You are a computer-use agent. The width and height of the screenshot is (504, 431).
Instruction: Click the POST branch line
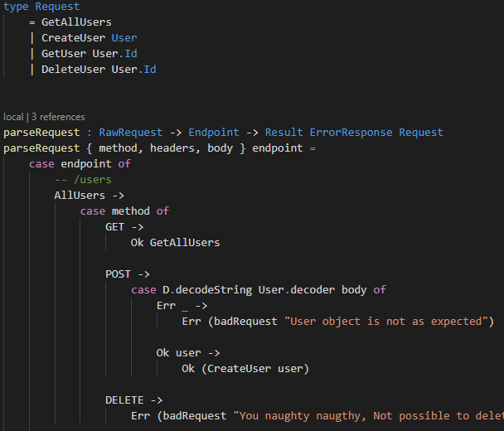tap(128, 274)
